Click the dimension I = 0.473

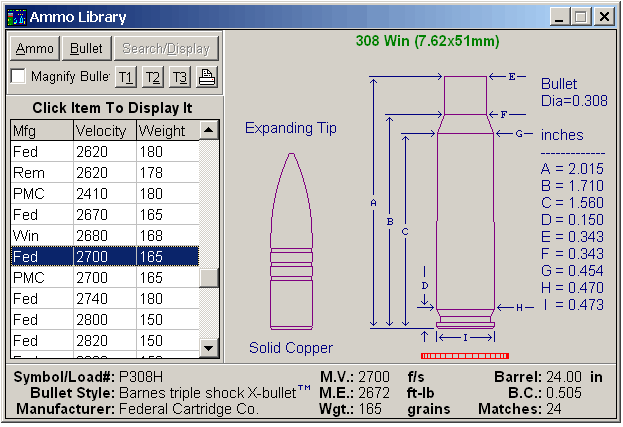572,305
